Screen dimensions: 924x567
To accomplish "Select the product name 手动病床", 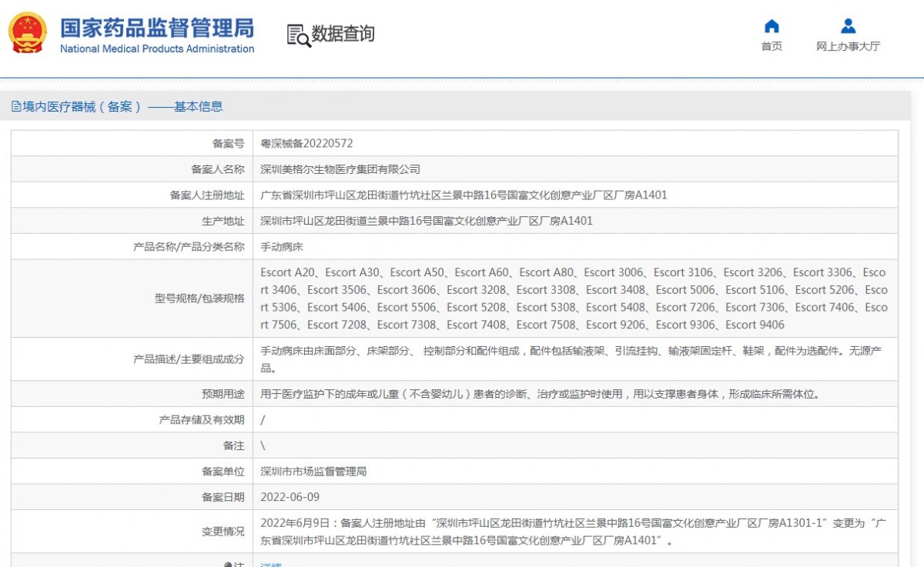I will click(x=282, y=247).
